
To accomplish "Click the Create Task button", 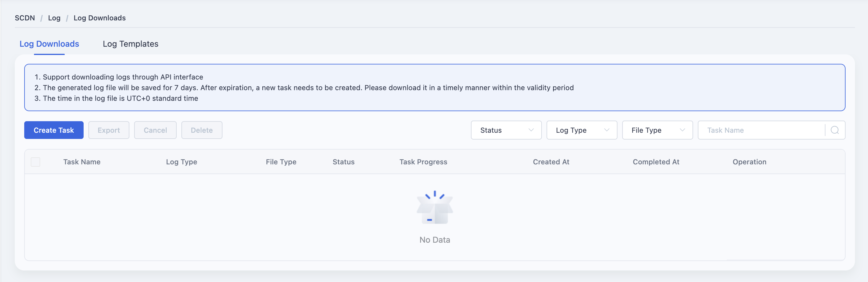I will 54,130.
